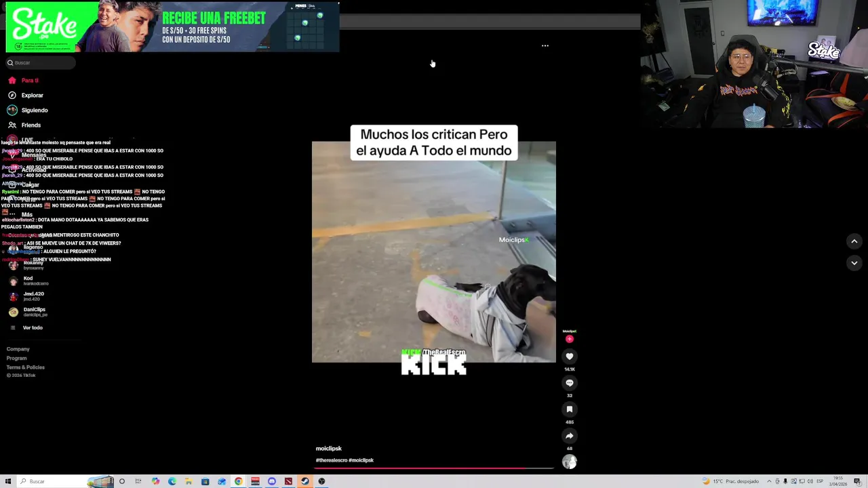Open the Windows notification center
The height and width of the screenshot is (488, 868).
(x=858, y=481)
